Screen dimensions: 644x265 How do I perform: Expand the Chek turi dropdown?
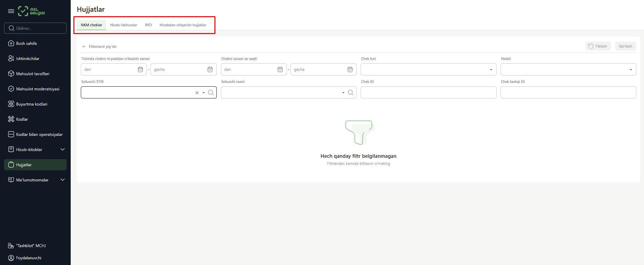click(x=491, y=70)
